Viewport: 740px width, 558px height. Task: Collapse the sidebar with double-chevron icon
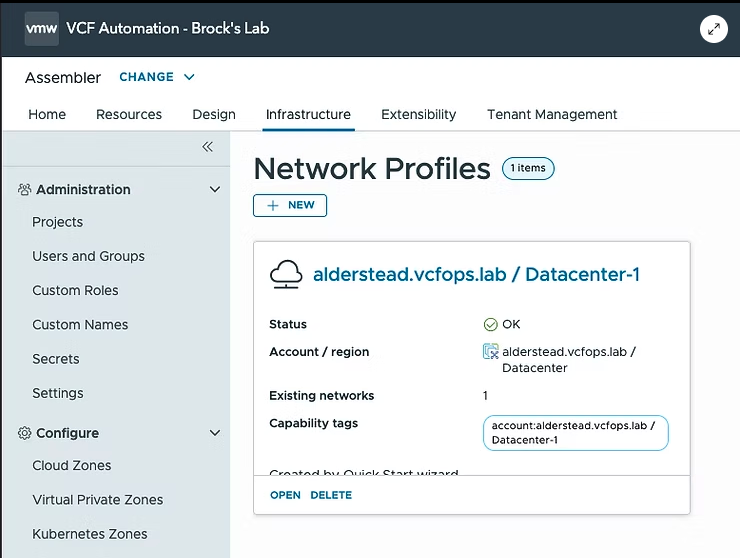click(x=207, y=147)
